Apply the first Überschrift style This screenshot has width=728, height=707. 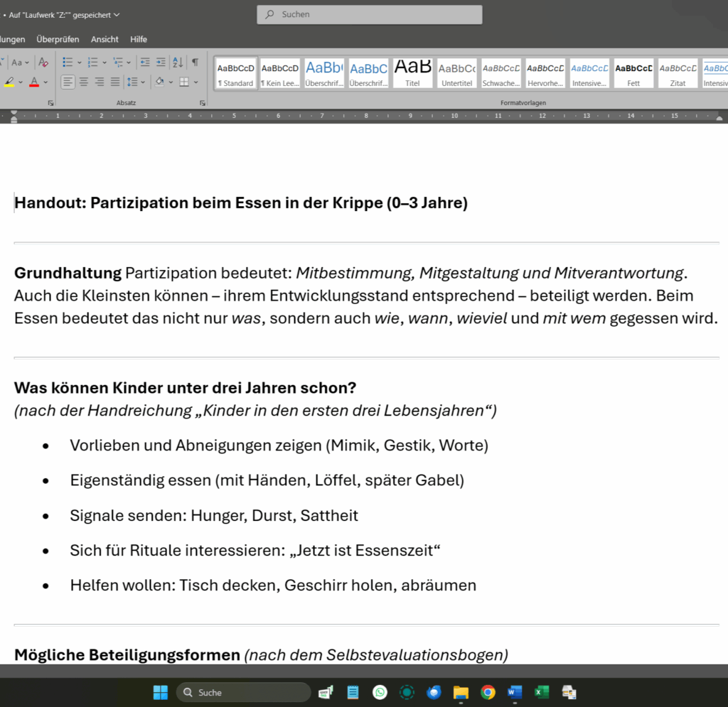[324, 73]
